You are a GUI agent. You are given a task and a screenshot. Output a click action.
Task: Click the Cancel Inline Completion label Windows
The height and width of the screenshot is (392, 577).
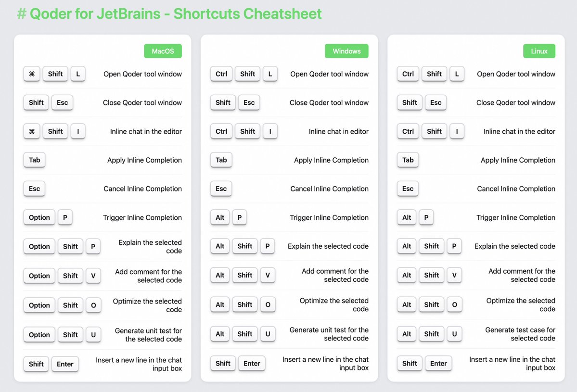(x=329, y=189)
